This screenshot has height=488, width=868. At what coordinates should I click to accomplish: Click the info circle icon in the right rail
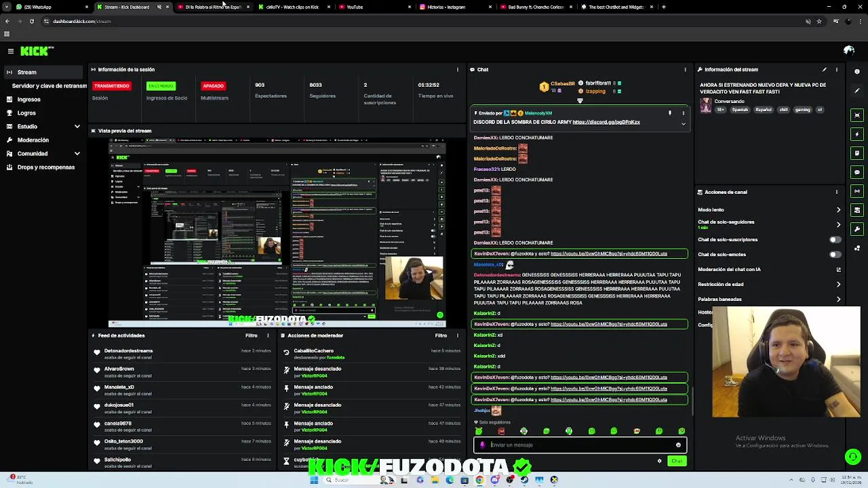[858, 71]
